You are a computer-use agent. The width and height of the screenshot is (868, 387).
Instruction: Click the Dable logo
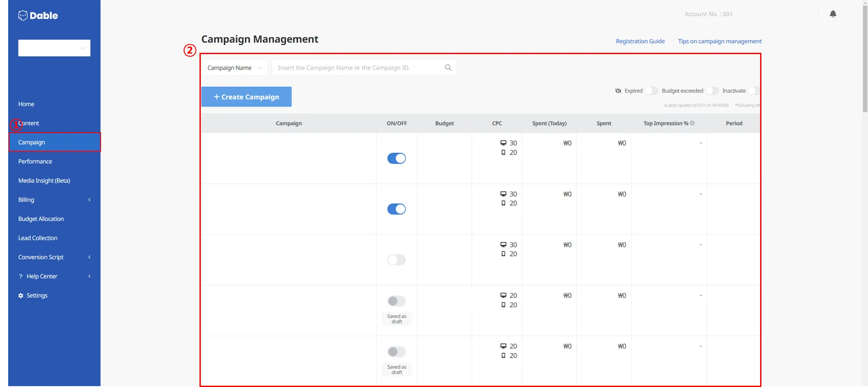[38, 15]
